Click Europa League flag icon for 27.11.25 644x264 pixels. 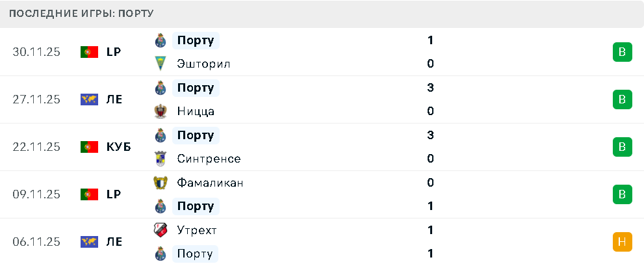click(89, 99)
